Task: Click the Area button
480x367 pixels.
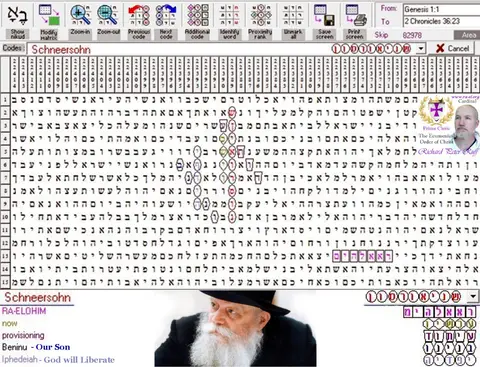Action: [468, 35]
